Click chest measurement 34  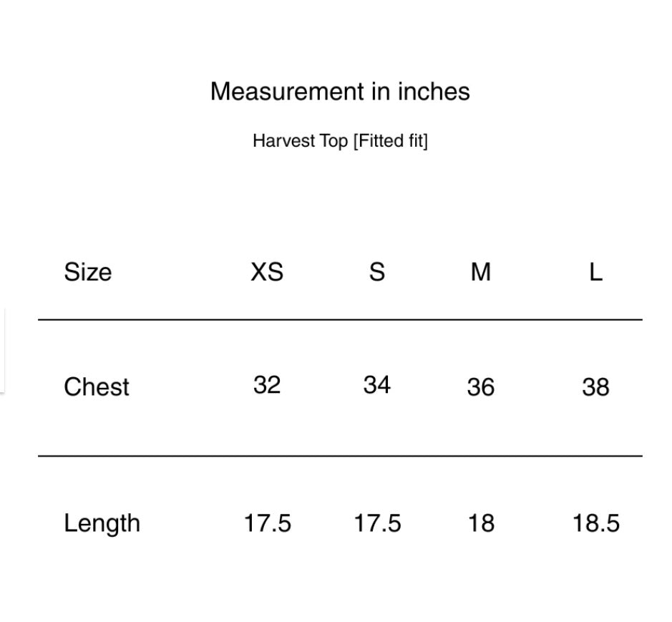click(x=376, y=385)
